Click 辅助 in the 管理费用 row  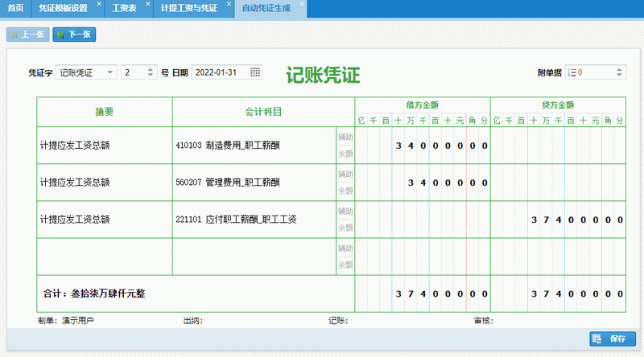tap(345, 174)
